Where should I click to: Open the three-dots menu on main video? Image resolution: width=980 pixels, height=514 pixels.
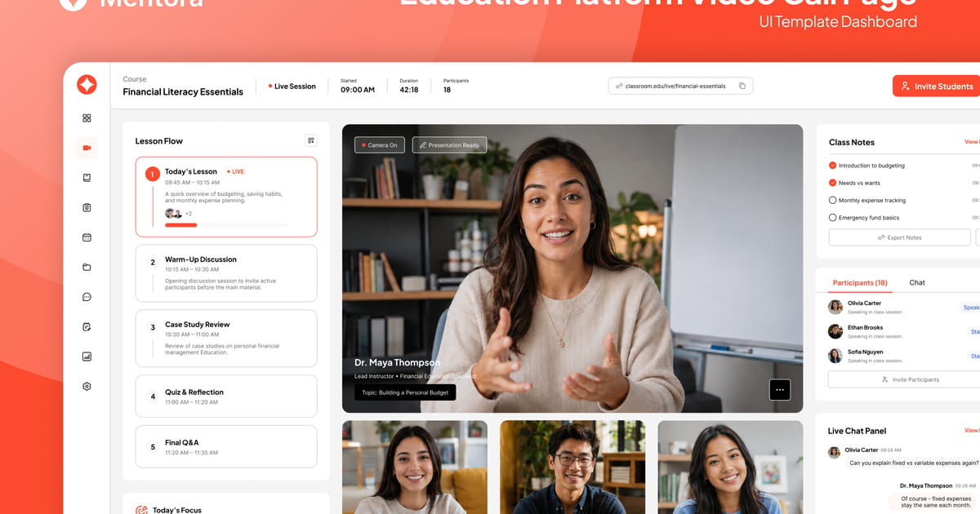click(x=780, y=390)
